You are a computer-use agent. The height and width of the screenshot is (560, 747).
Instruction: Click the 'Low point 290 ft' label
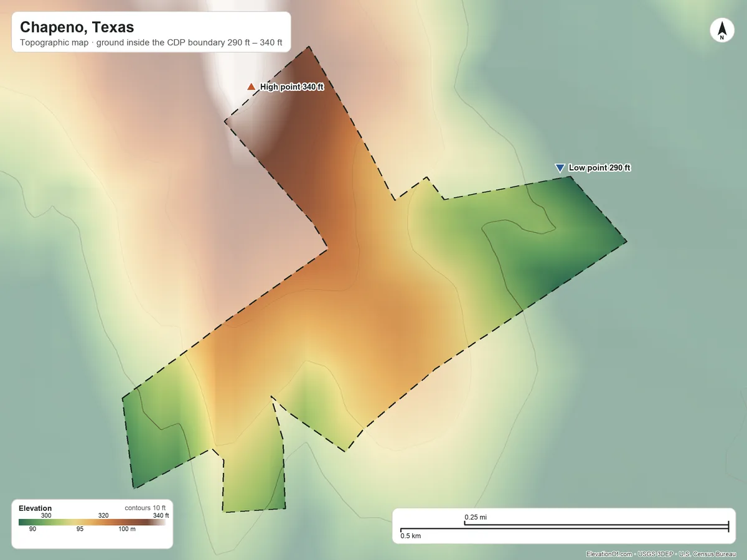point(599,168)
